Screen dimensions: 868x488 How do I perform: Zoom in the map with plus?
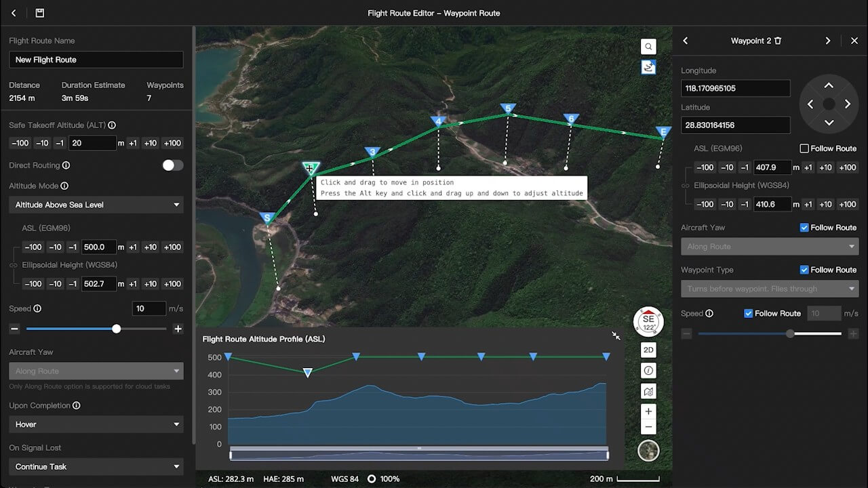(648, 411)
